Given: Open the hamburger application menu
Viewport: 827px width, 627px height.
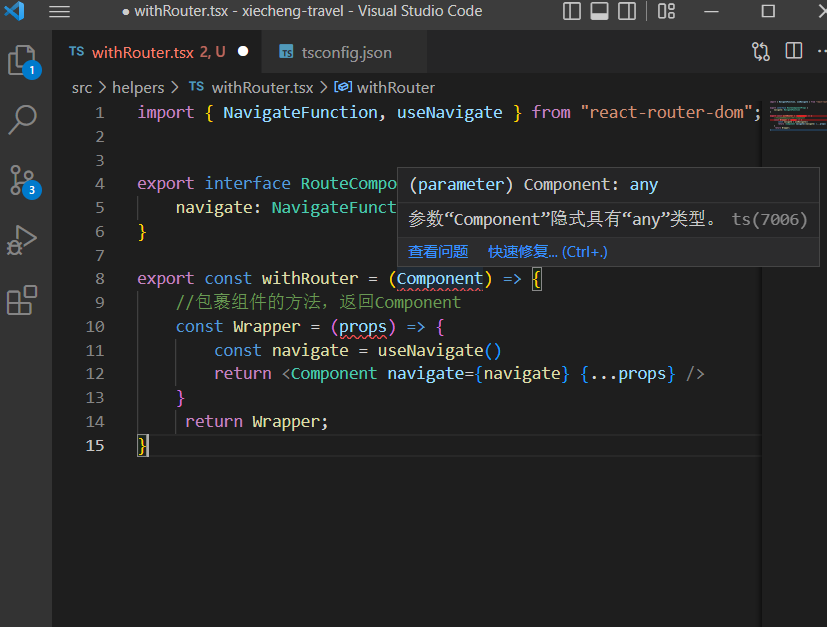Looking at the screenshot, I should point(60,12).
